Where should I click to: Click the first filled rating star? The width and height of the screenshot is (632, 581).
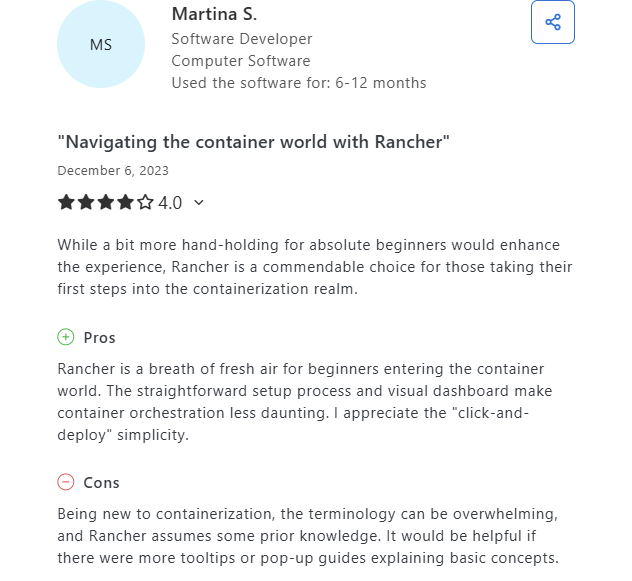click(66, 202)
